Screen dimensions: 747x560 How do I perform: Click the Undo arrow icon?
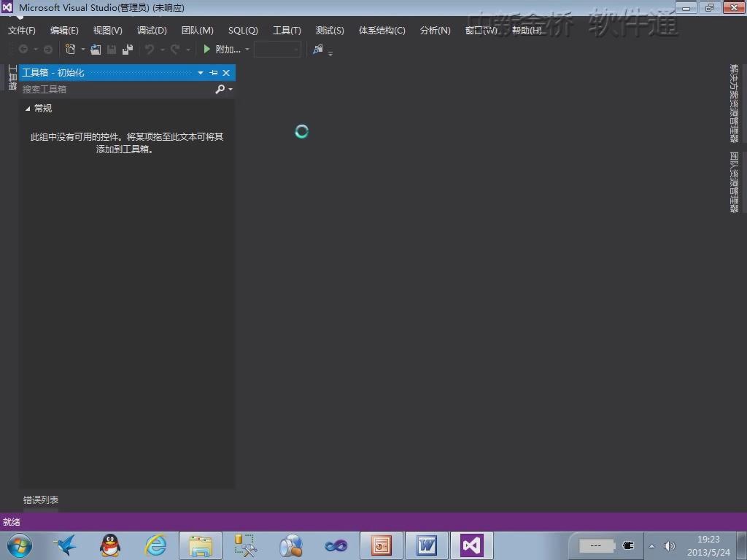click(x=150, y=49)
